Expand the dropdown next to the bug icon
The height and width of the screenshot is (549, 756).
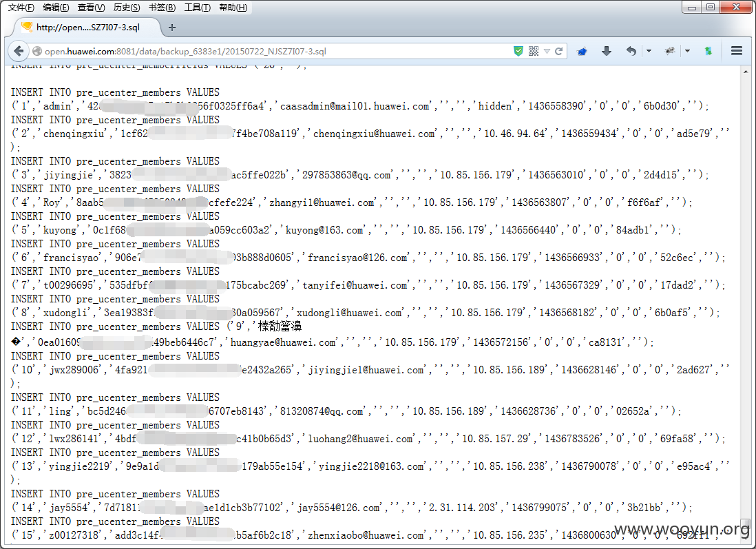click(688, 51)
